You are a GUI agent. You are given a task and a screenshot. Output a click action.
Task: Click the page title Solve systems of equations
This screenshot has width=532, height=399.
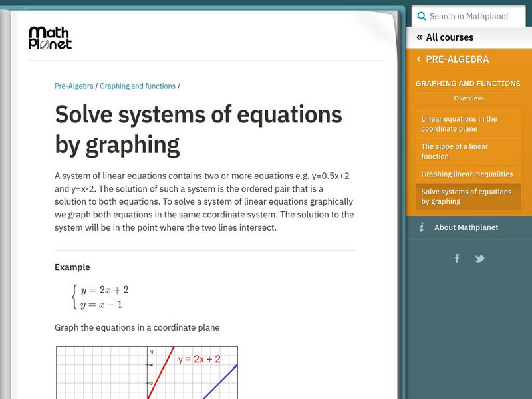point(198,130)
